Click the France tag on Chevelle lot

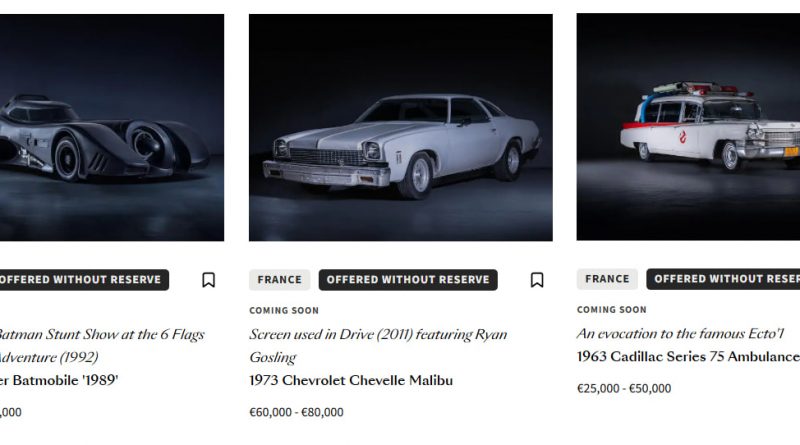click(279, 280)
